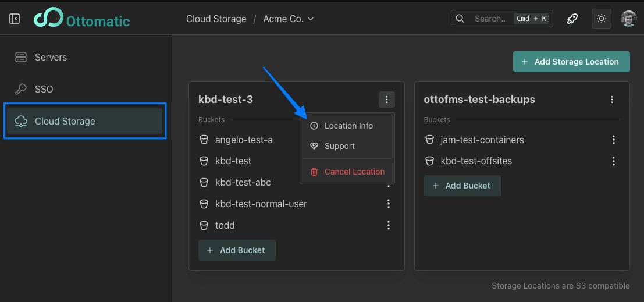
Task: Toggle light/dark theme with the sun icon
Action: click(x=602, y=19)
